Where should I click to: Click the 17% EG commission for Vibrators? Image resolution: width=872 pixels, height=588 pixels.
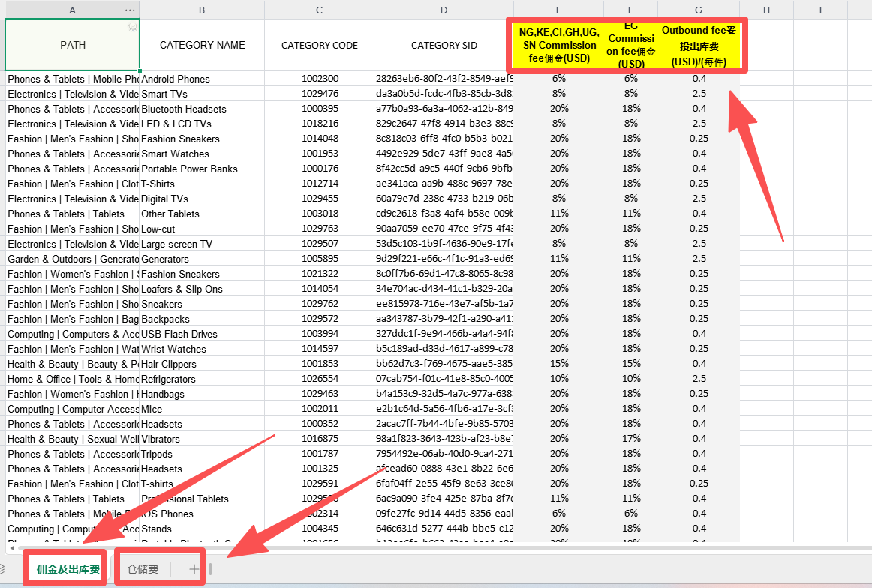pyautogui.click(x=630, y=439)
